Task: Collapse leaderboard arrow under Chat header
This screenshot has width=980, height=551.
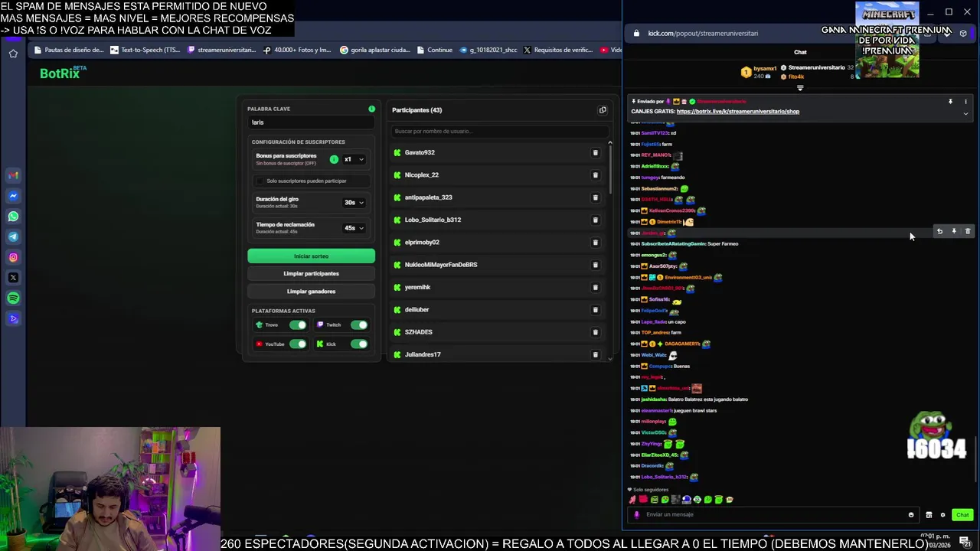Action: point(800,89)
